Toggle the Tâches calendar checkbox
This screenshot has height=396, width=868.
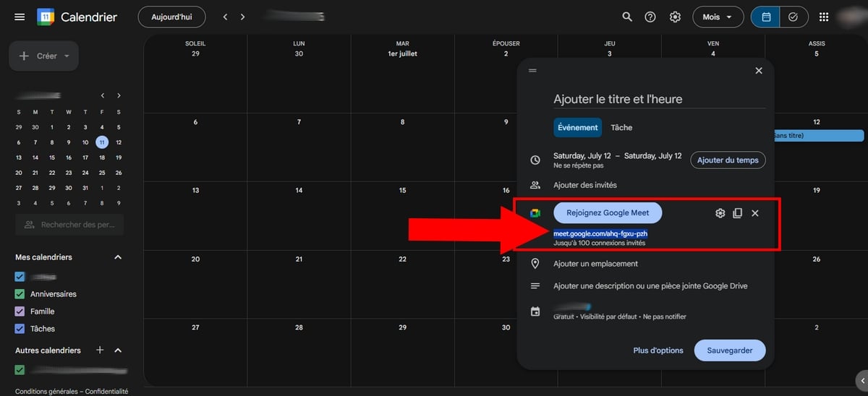tap(20, 329)
